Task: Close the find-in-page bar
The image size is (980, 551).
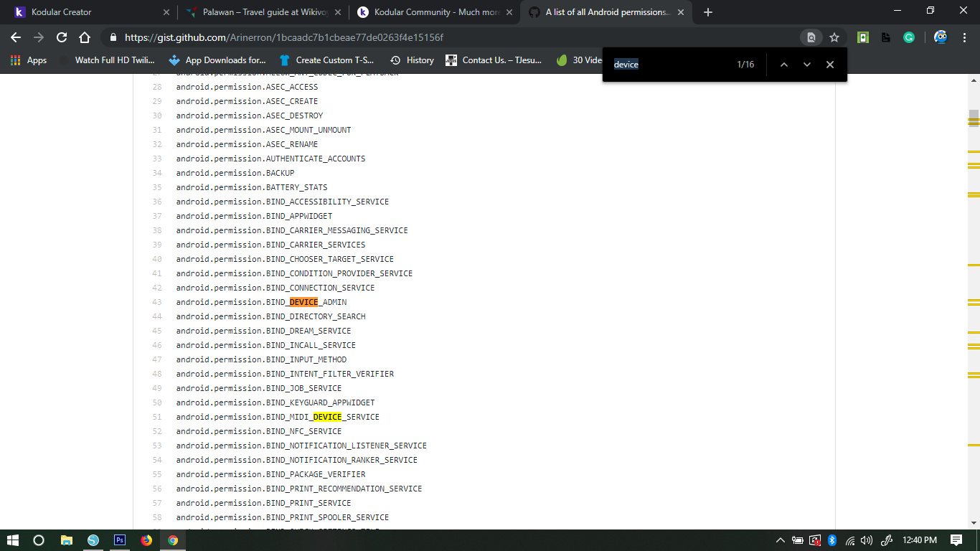Action: [x=830, y=65]
